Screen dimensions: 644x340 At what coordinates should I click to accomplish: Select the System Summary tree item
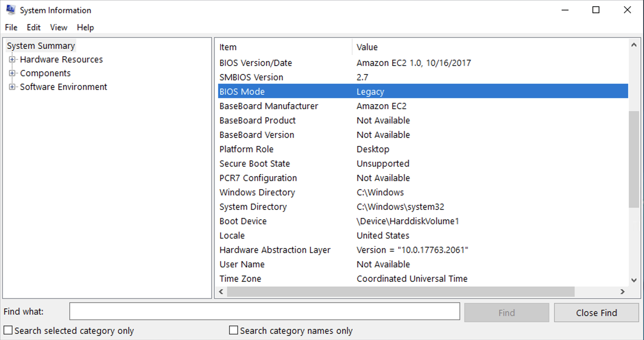click(41, 45)
